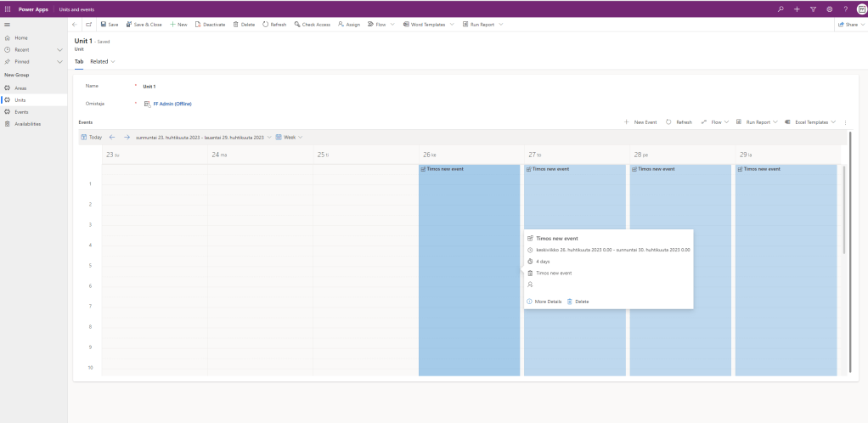
Task: Open More Details in event popup
Action: (x=544, y=302)
